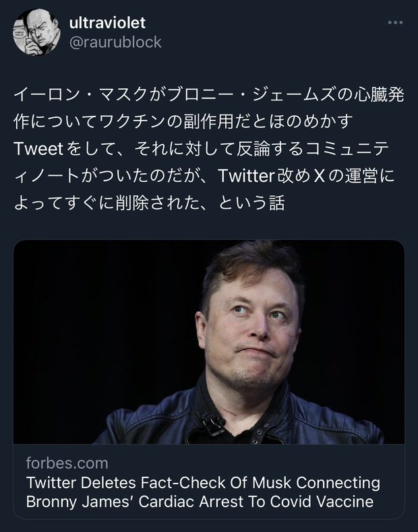Open the more options ellipsis menu
Screen dimensions: 418x532
coord(395,23)
